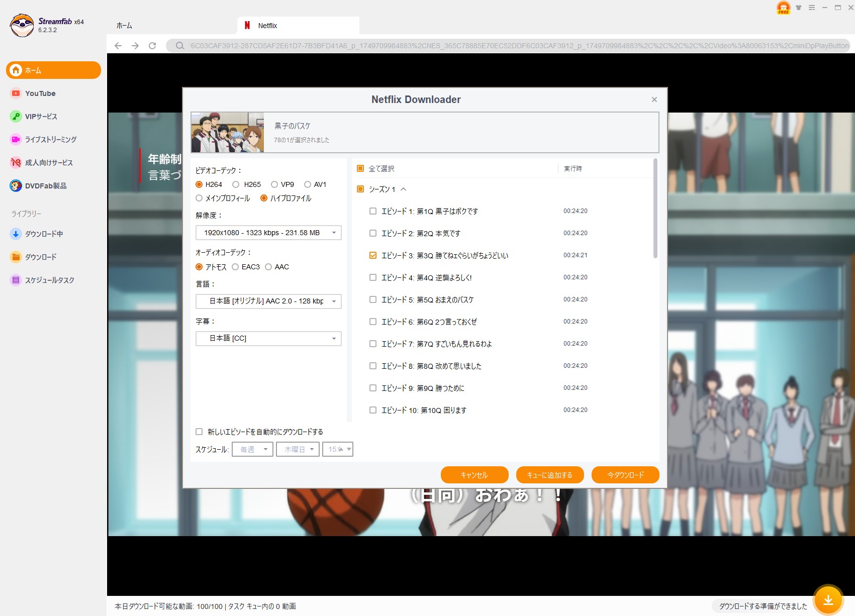Close the Netflix Downloader dialog
The height and width of the screenshot is (616, 855).
coord(654,99)
